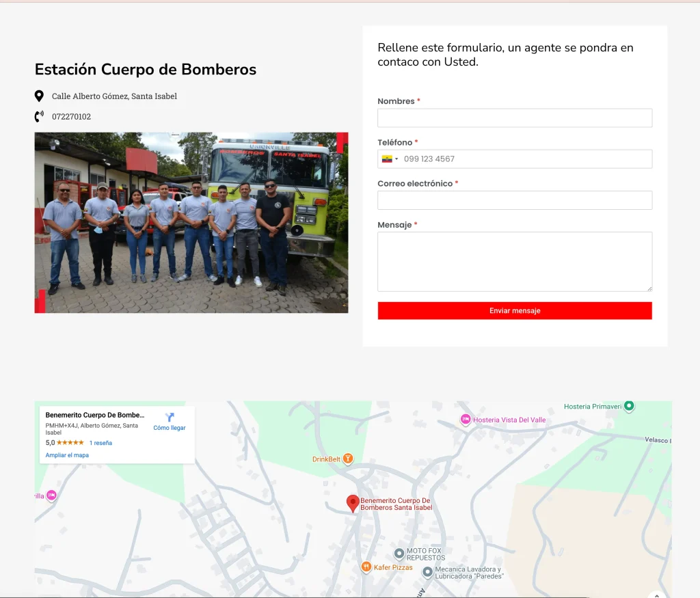The width and height of the screenshot is (700, 598).
Task: Select the MOTO FOX REPUESTOS map marker
Action: (x=400, y=554)
